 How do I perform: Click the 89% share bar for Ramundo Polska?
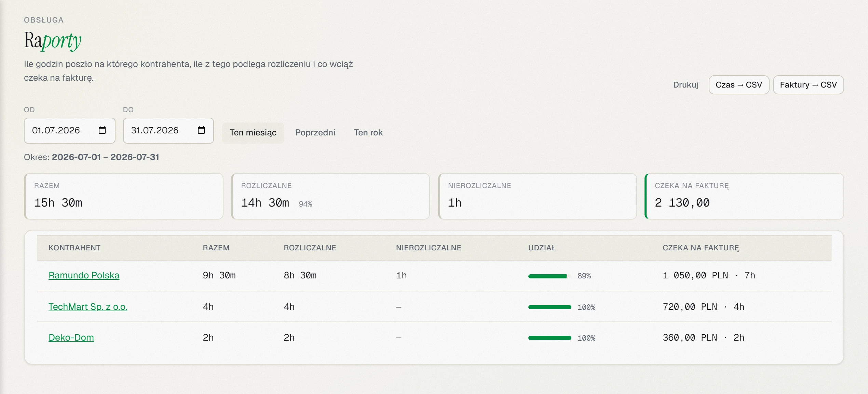[x=550, y=276]
